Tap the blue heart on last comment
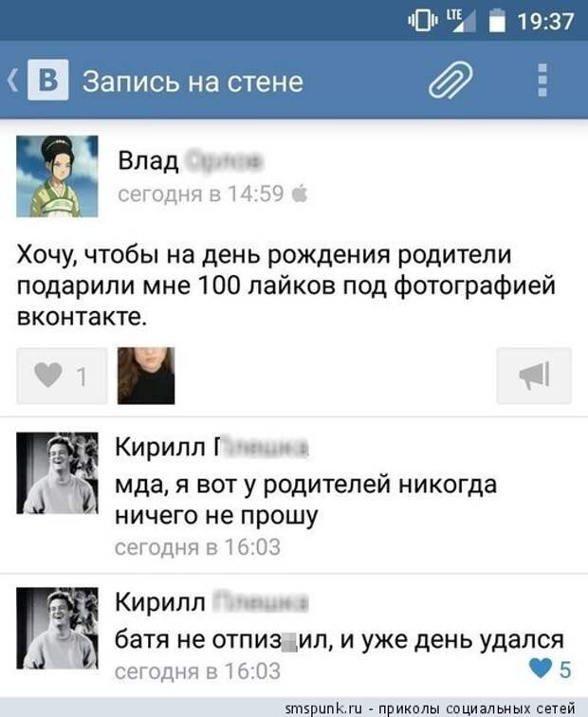The width and height of the screenshot is (588, 717). (x=541, y=668)
